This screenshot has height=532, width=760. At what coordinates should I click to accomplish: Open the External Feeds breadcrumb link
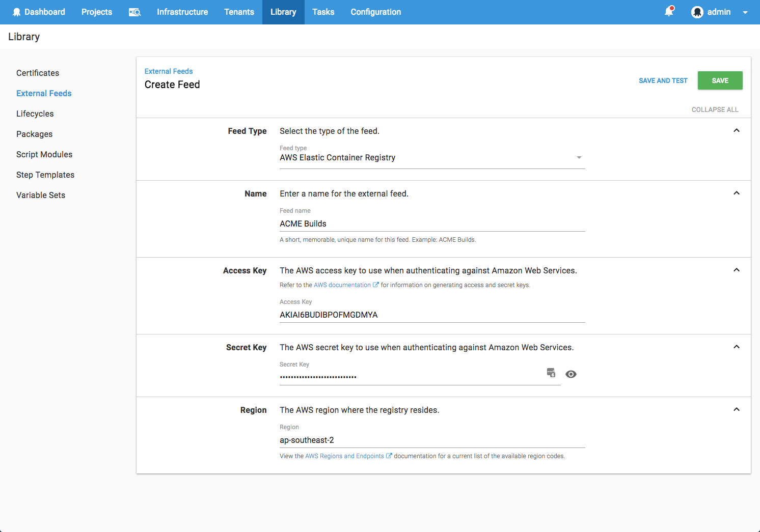(x=169, y=71)
